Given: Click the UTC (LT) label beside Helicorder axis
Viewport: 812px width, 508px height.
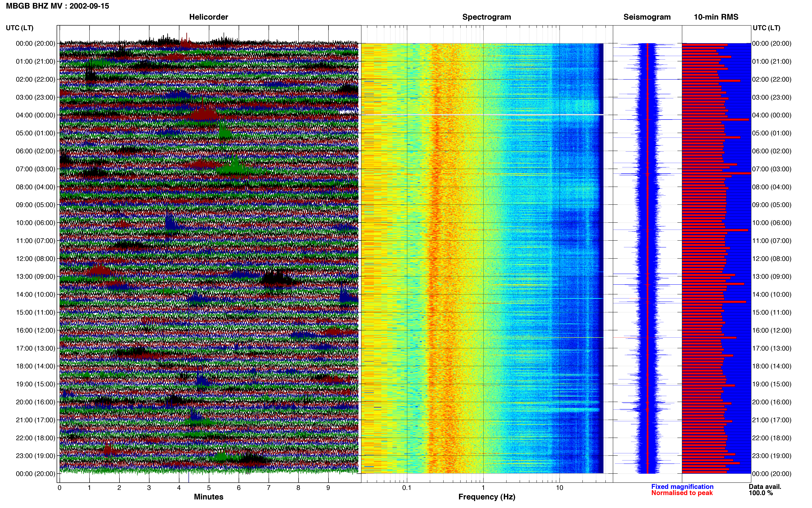Looking at the screenshot, I should click(20, 28).
